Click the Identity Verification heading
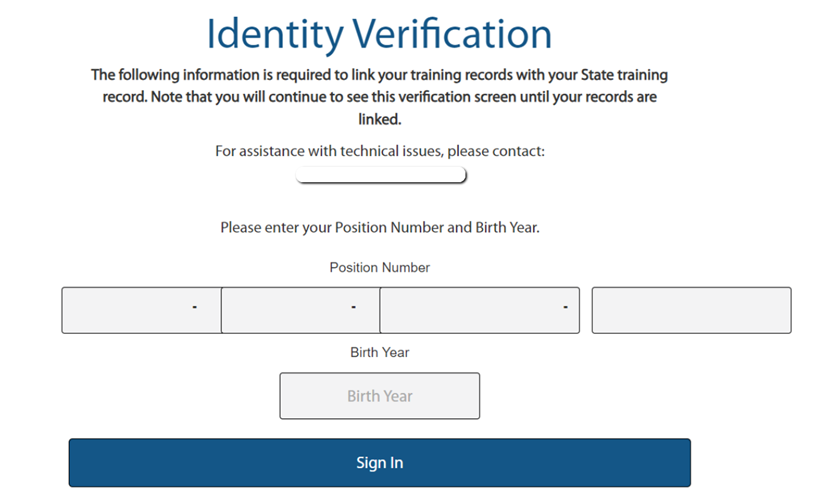This screenshot has height=504, width=830. click(379, 34)
